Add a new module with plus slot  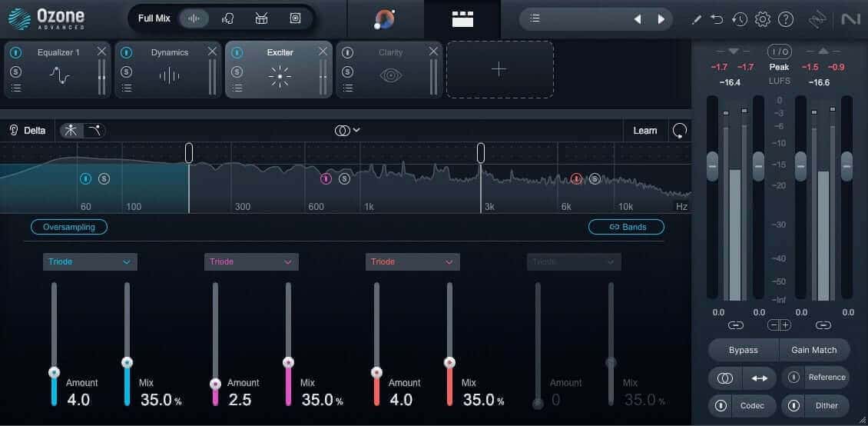click(500, 69)
